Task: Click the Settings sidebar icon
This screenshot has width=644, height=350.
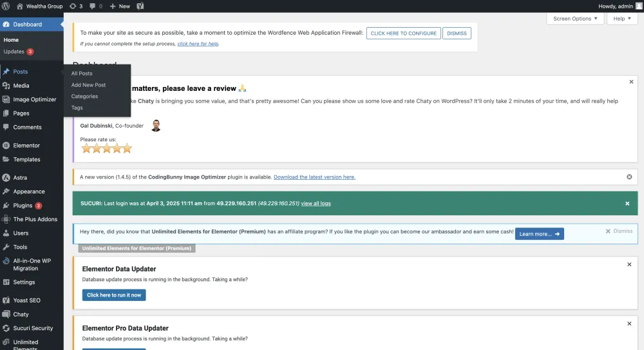Action: tap(6, 282)
